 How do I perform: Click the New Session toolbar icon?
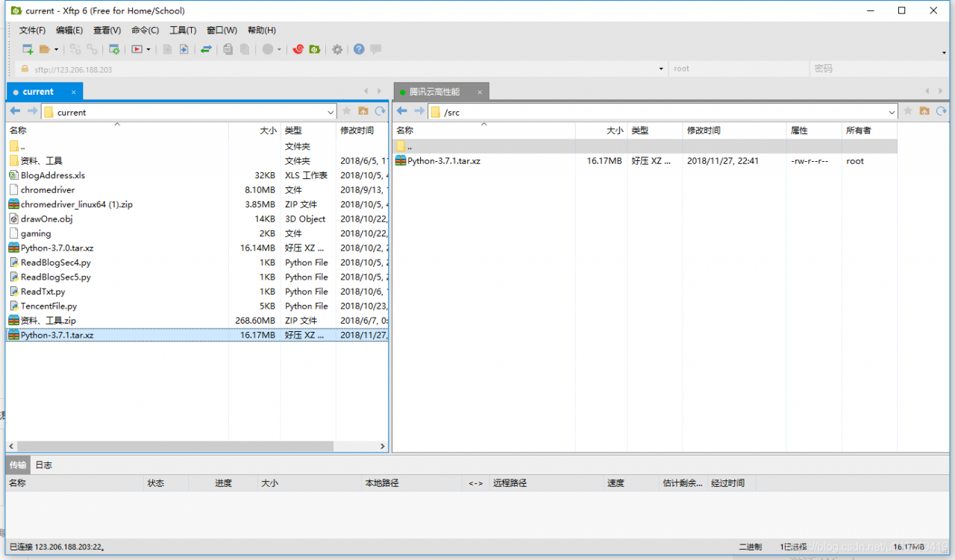28,49
